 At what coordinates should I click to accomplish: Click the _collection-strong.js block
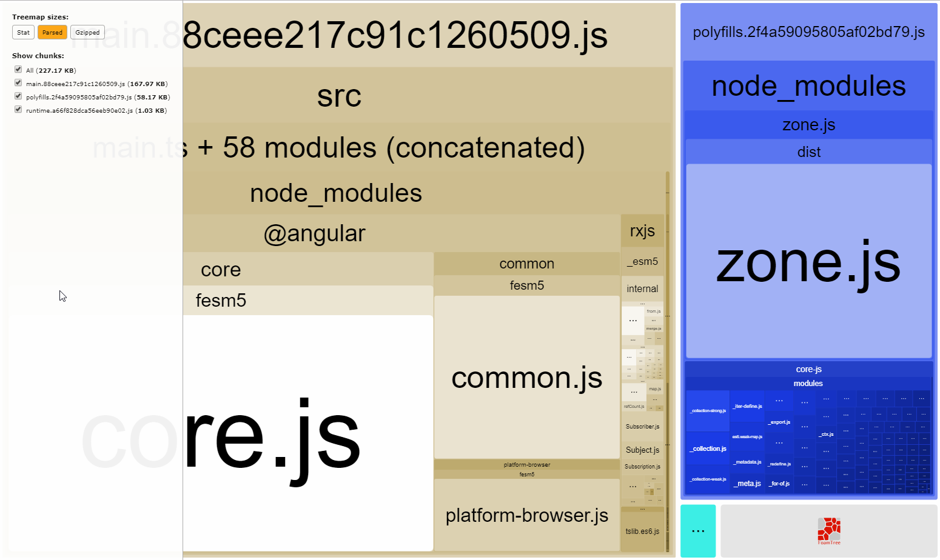(708, 411)
